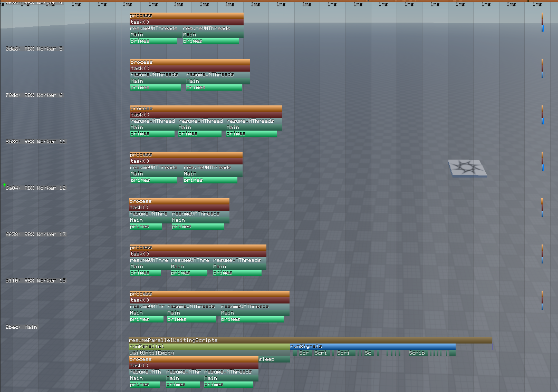Select the '6a04: RBX Worker 12' thread label

(35, 188)
